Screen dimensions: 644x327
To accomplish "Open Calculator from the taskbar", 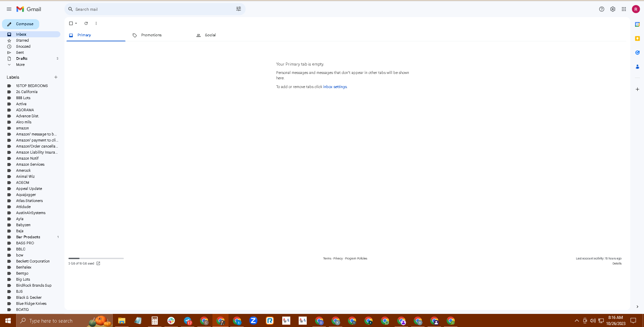I will click(154, 321).
